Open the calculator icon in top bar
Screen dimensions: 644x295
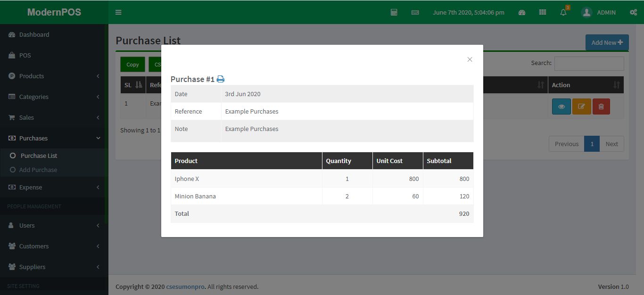click(394, 12)
